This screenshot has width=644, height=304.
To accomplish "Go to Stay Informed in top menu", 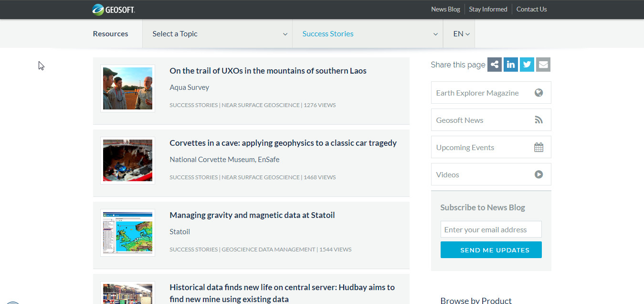I will [488, 9].
